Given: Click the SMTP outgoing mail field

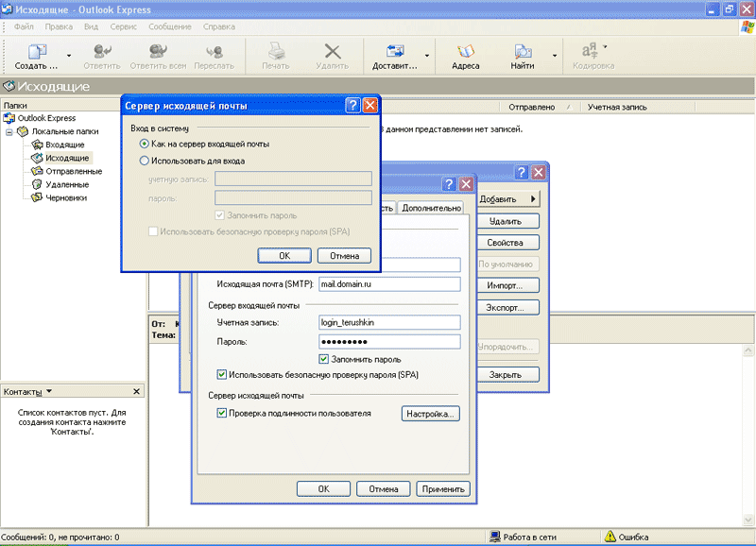Looking at the screenshot, I should [x=389, y=284].
